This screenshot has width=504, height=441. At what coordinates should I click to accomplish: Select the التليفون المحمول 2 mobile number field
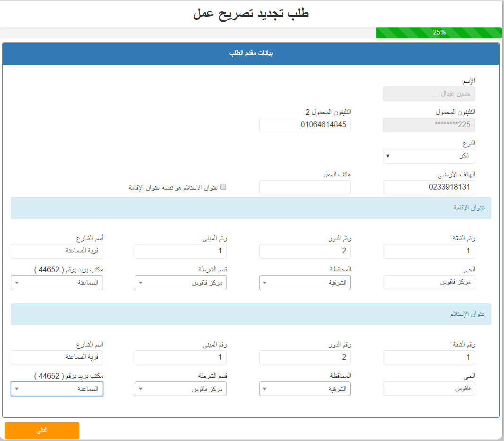coord(304,125)
